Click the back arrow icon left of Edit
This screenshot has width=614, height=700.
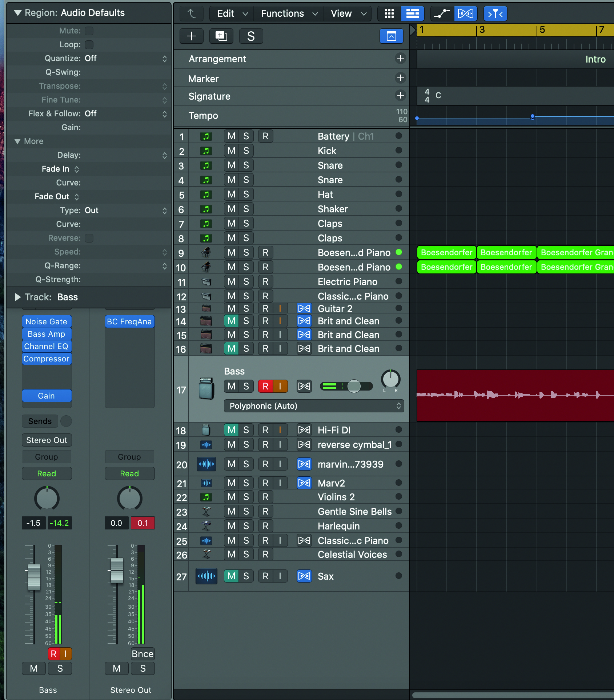tap(191, 13)
